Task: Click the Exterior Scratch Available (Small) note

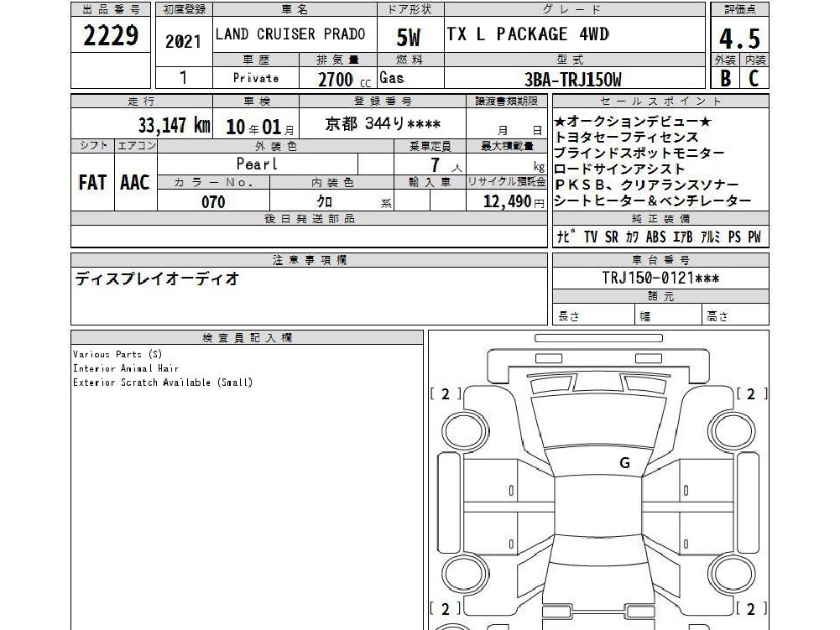Action: click(x=163, y=383)
